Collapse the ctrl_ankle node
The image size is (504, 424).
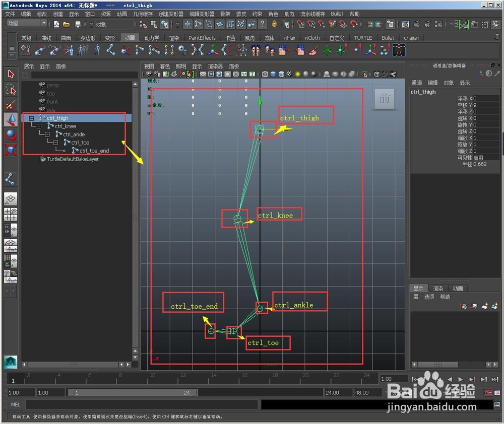coord(47,134)
